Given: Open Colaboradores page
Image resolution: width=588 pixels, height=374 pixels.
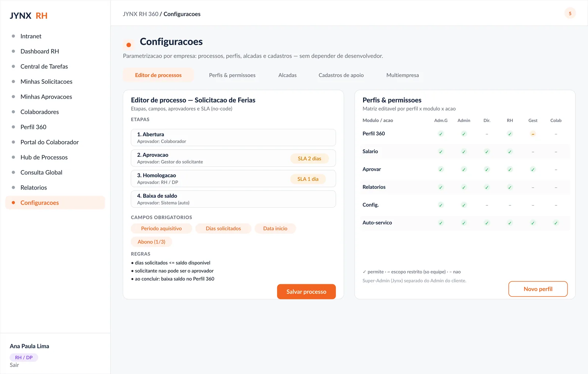Looking at the screenshot, I should click(x=55, y=112).
